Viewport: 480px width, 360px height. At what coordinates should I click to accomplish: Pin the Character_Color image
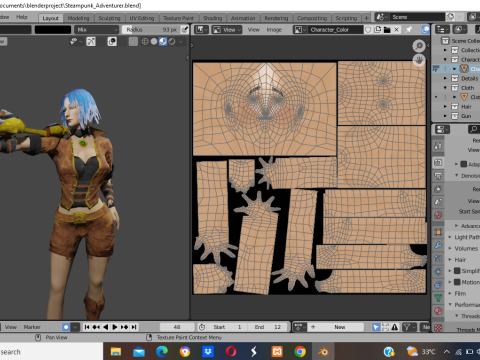(x=409, y=30)
